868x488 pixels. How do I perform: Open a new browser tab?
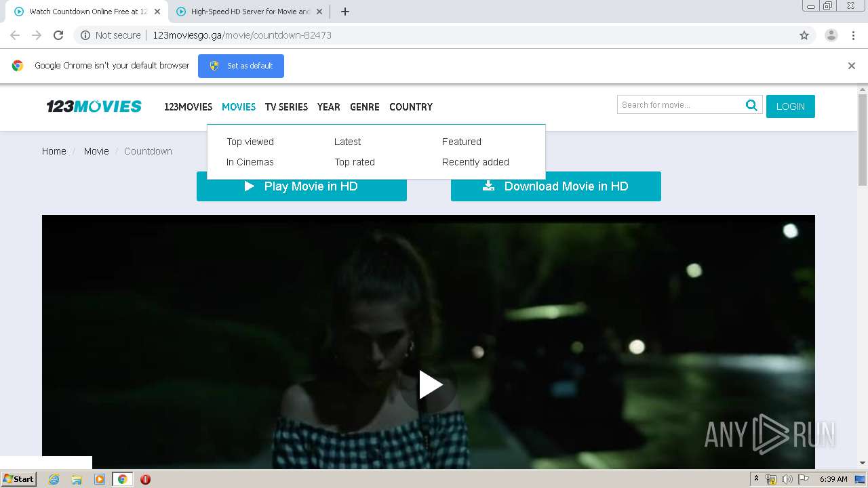point(344,12)
